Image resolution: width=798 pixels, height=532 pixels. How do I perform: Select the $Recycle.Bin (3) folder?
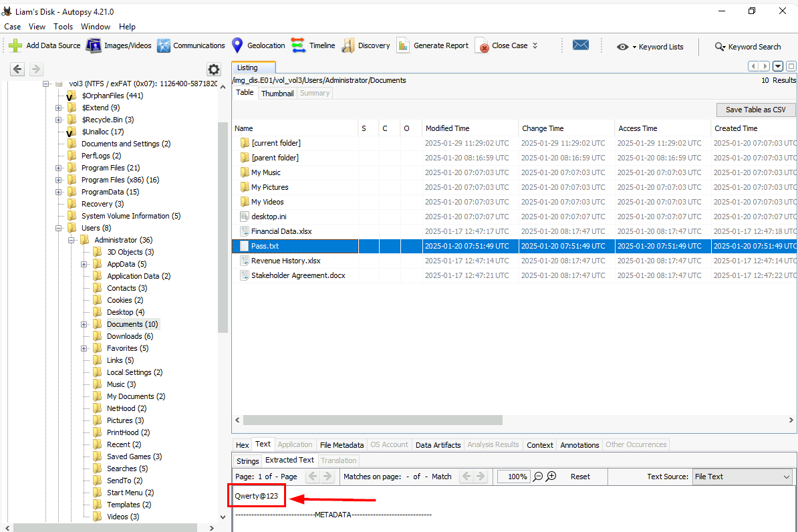pyautogui.click(x=108, y=120)
